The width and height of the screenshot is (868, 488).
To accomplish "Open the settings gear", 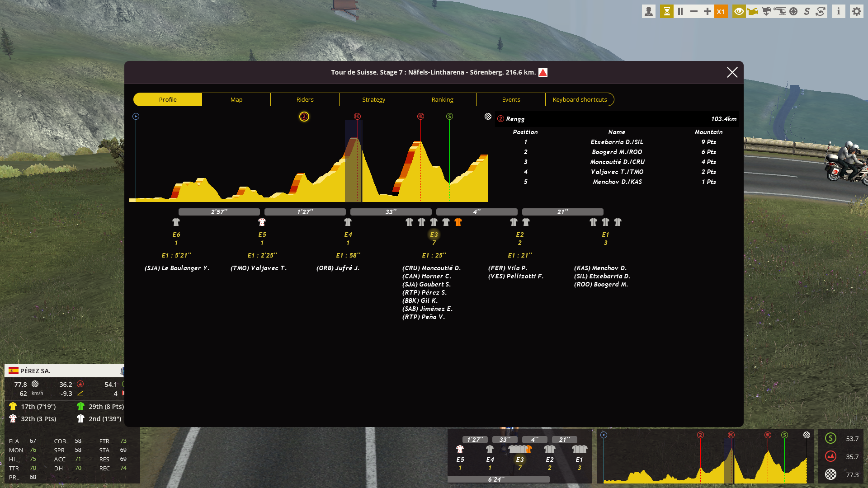I will click(857, 11).
